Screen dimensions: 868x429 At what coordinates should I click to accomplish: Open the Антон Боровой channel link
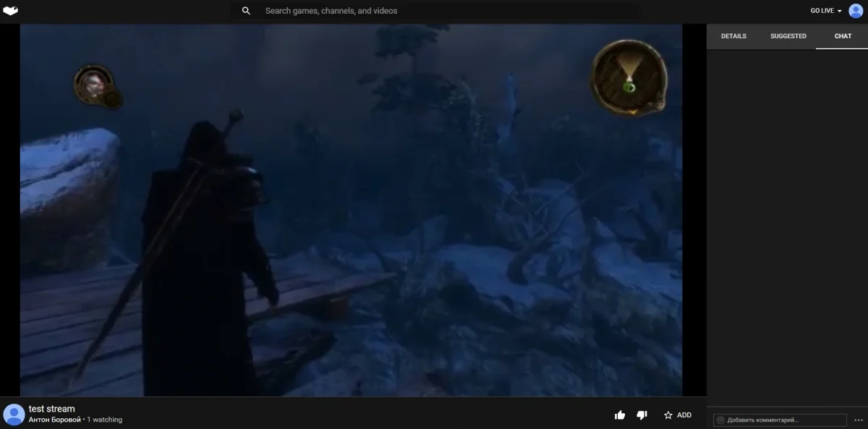tap(55, 420)
